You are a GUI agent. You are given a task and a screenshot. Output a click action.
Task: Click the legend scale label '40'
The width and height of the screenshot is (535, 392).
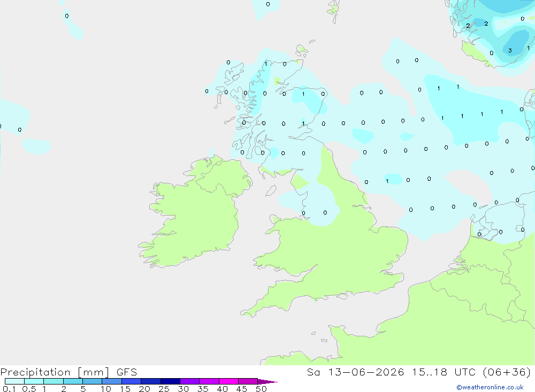coord(222,389)
